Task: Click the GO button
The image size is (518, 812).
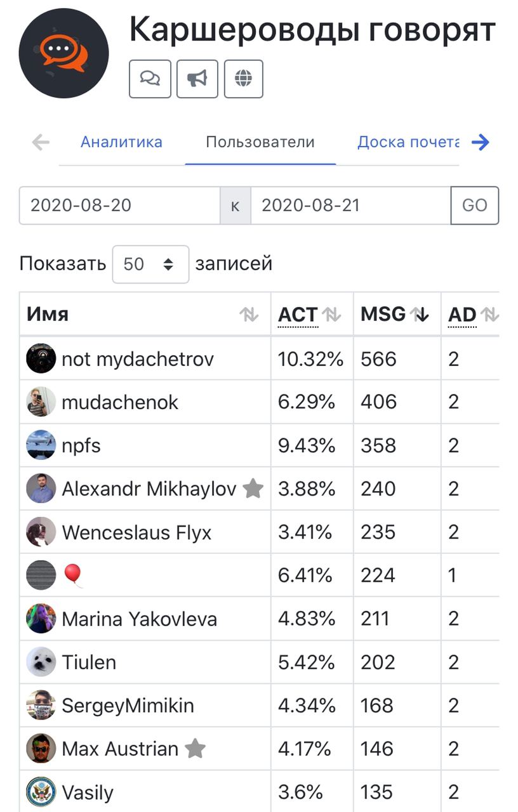Action: [x=475, y=206]
